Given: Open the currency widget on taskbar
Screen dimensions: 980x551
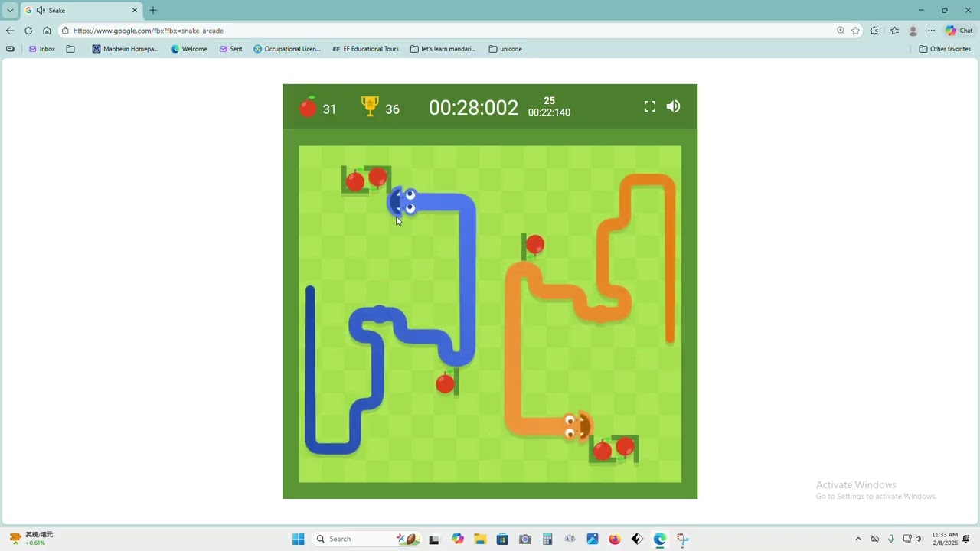Looking at the screenshot, I should (x=31, y=539).
